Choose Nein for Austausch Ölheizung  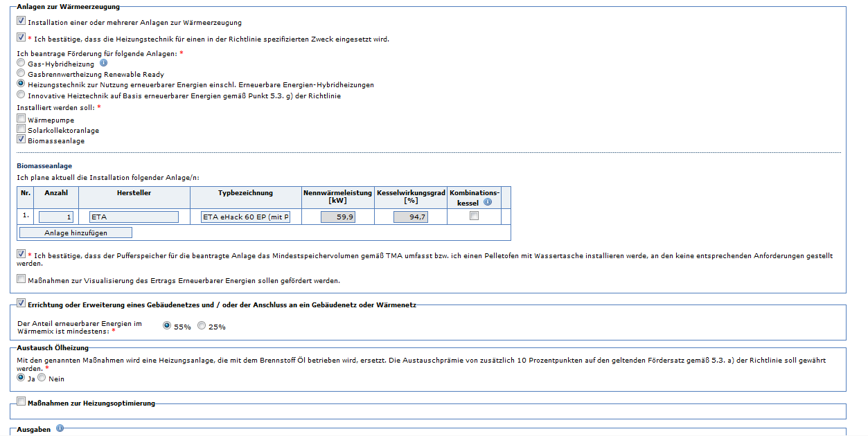click(x=42, y=378)
